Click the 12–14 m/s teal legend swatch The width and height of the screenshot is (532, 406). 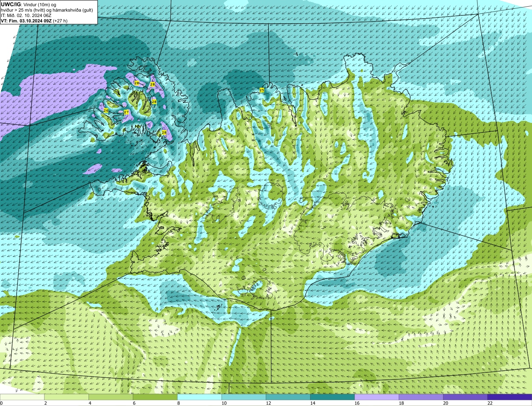click(288, 397)
